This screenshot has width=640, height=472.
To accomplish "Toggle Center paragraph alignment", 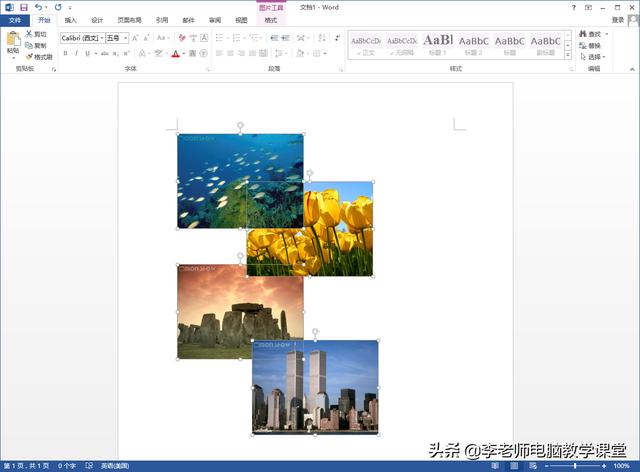I will point(231,53).
